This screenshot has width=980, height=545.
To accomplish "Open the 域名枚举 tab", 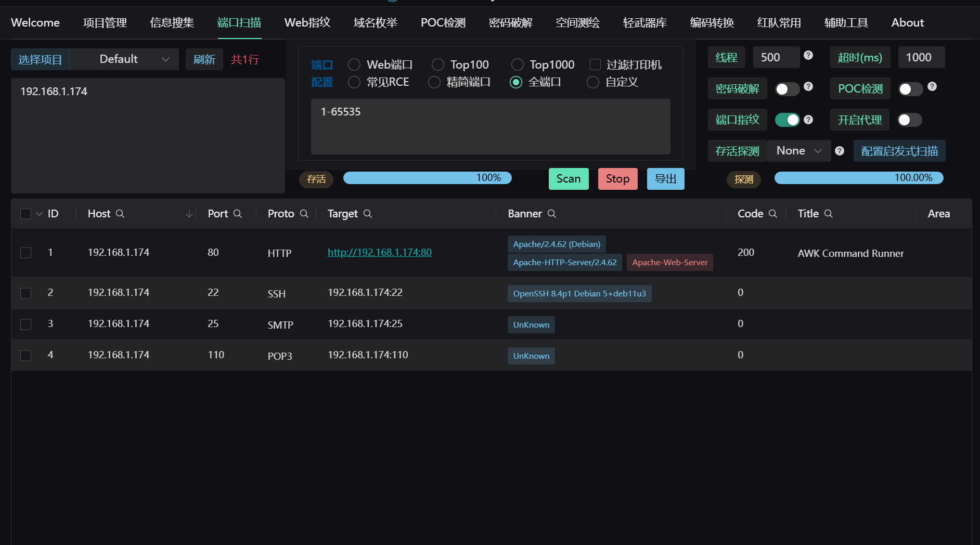I will point(376,23).
